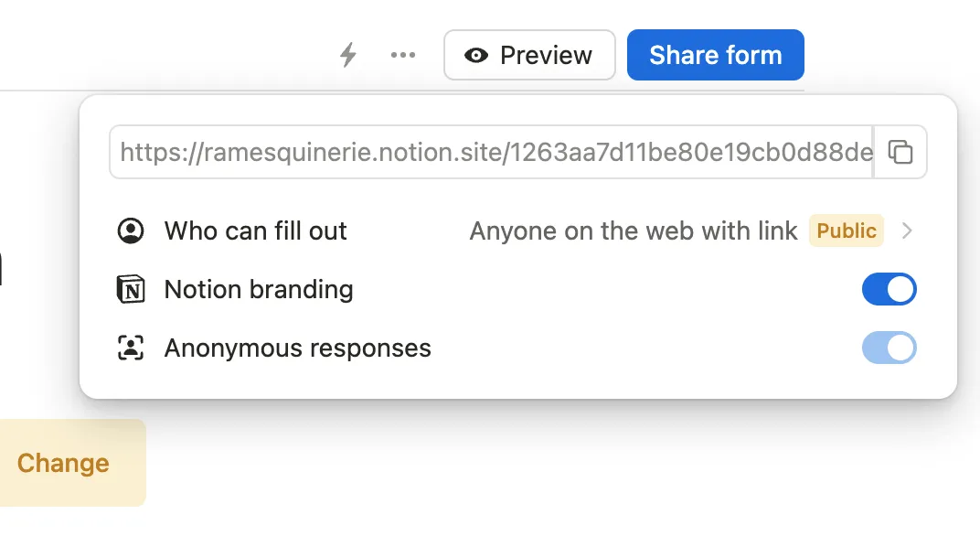Image resolution: width=980 pixels, height=536 pixels.
Task: Click the anonymous responses face-scan icon
Action: point(132,348)
